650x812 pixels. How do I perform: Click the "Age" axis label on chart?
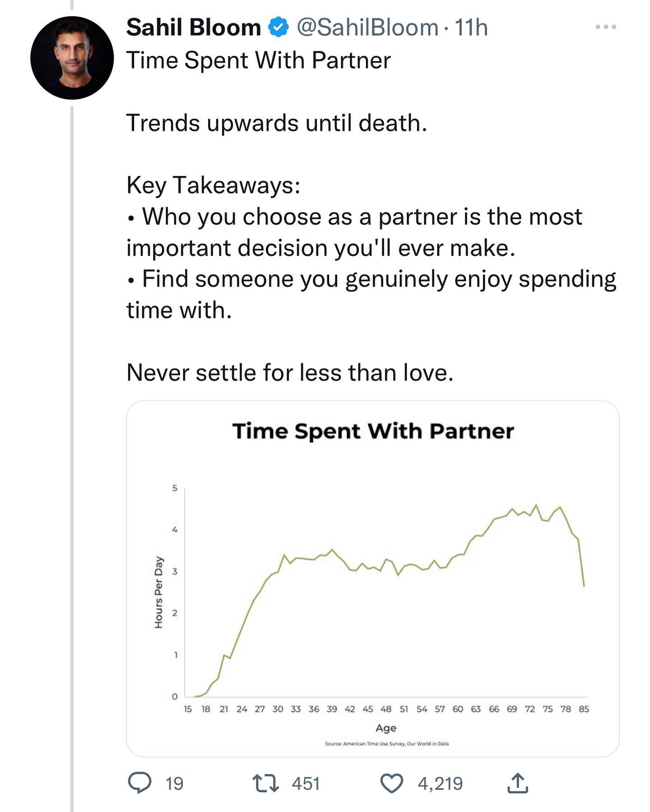click(386, 728)
